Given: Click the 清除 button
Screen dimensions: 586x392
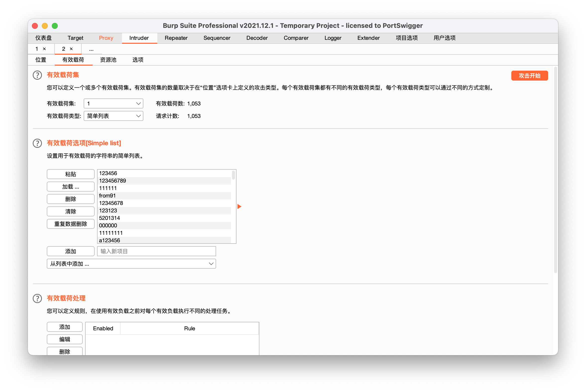Looking at the screenshot, I should pyautogui.click(x=70, y=212).
